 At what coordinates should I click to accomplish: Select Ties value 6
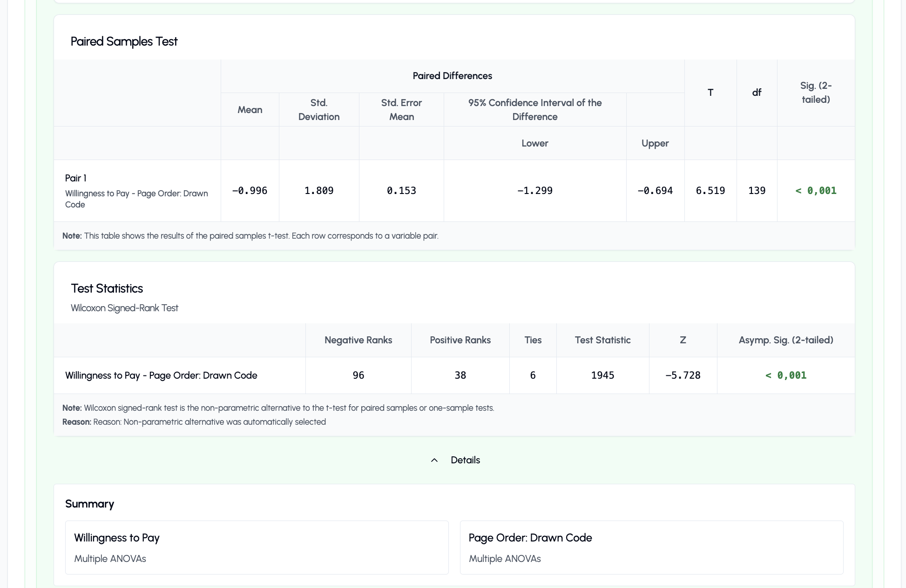[533, 375]
